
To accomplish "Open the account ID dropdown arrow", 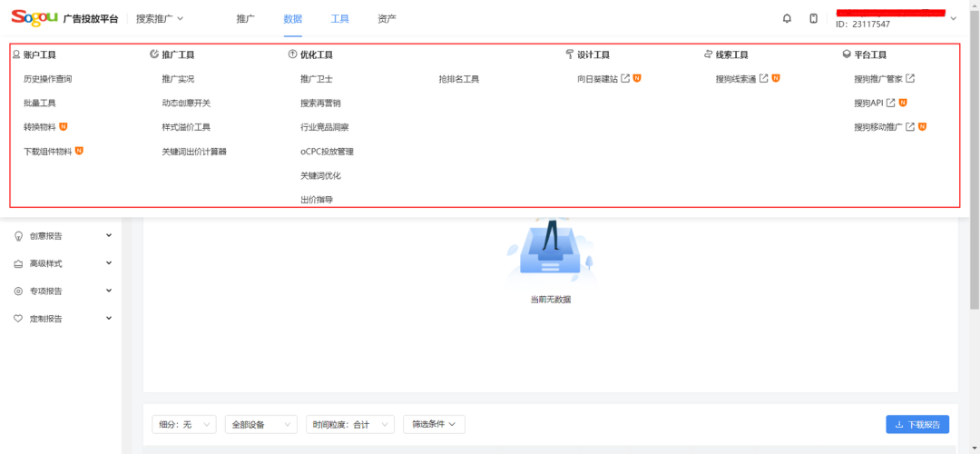I will 953,19.
